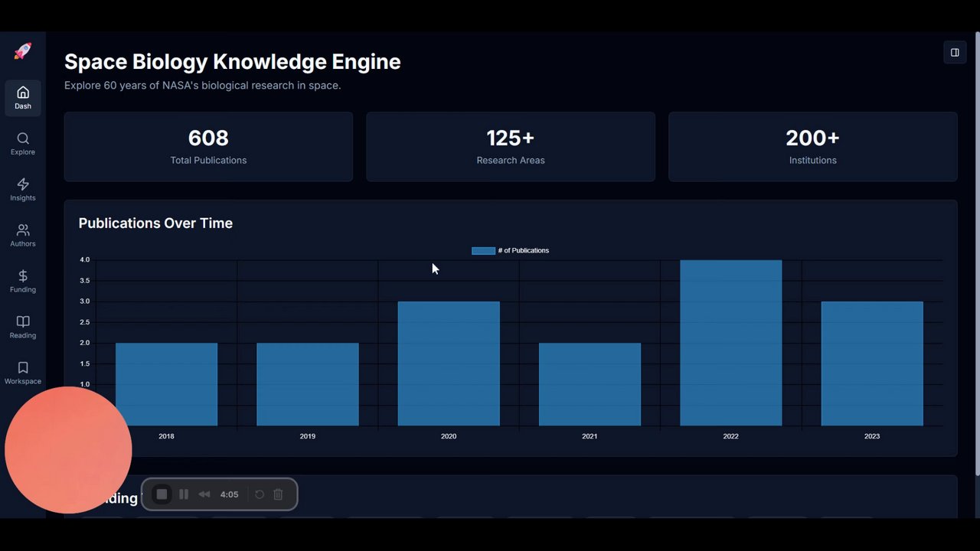Viewport: 980px width, 551px height.
Task: Open the Dash sidebar item
Action: [23, 98]
